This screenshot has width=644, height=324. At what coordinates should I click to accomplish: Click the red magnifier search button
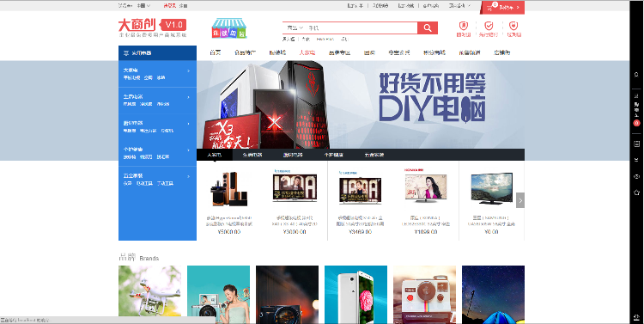coord(428,28)
